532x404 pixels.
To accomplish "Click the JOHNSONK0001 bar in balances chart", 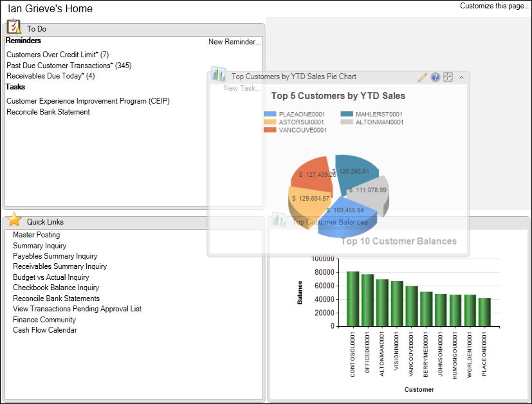I will pyautogui.click(x=441, y=310).
